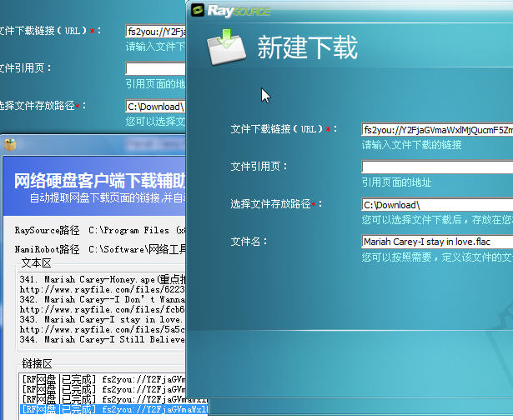Click the '网络硬盘客户端下载辅助' banner title
The image size is (513, 420).
click(100, 181)
